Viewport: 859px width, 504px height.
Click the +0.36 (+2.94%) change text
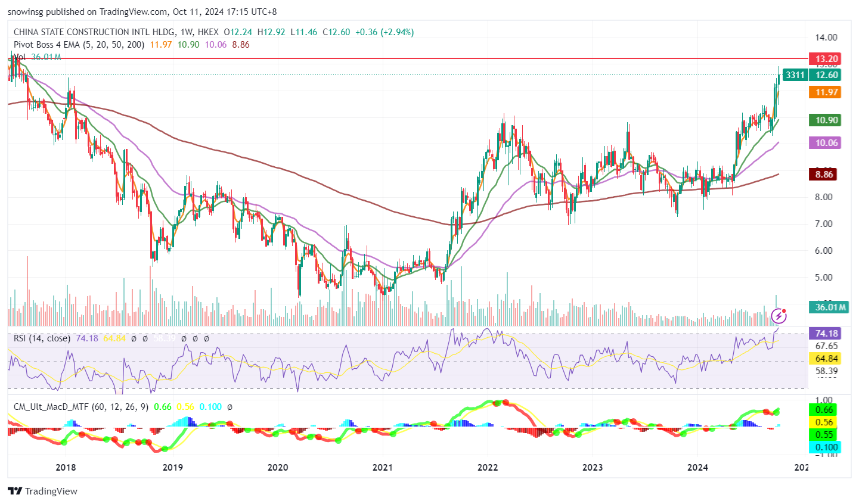click(384, 32)
